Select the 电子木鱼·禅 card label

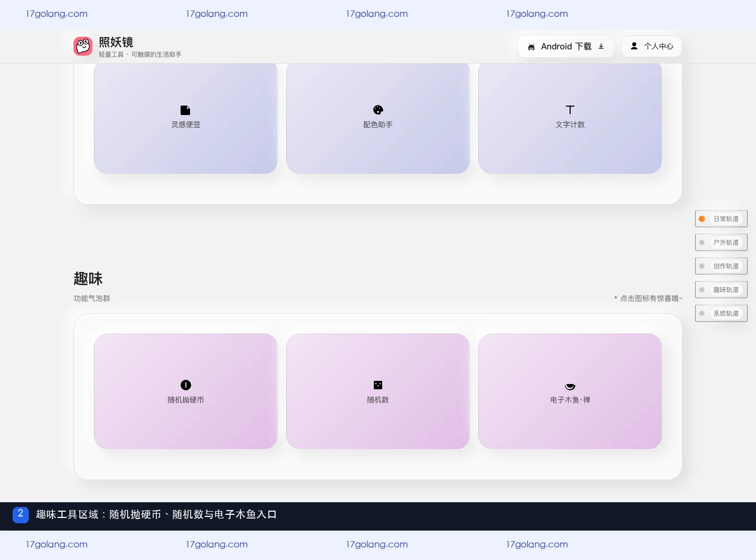pyautogui.click(x=570, y=400)
